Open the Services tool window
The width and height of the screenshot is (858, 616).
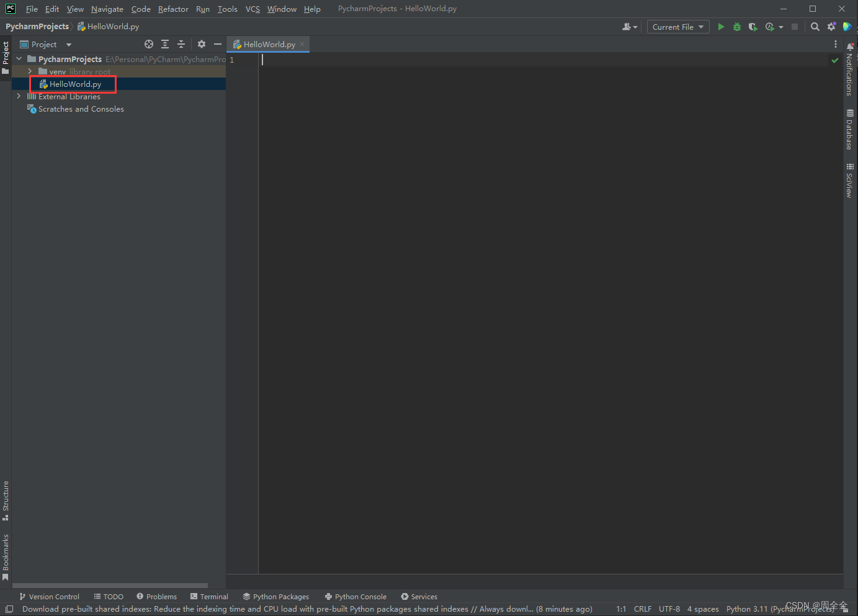point(419,597)
